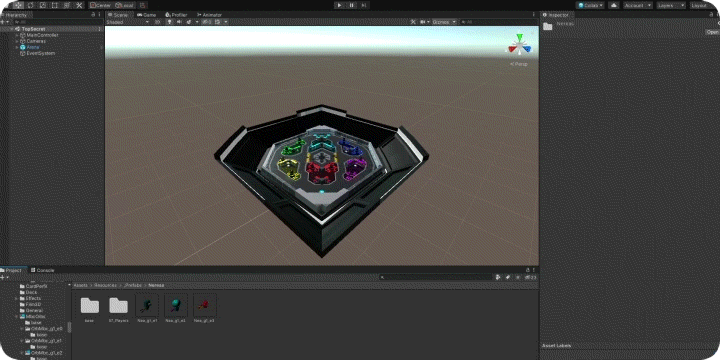Open the Account dropdown
The width and height of the screenshot is (720, 360).
coord(638,5)
